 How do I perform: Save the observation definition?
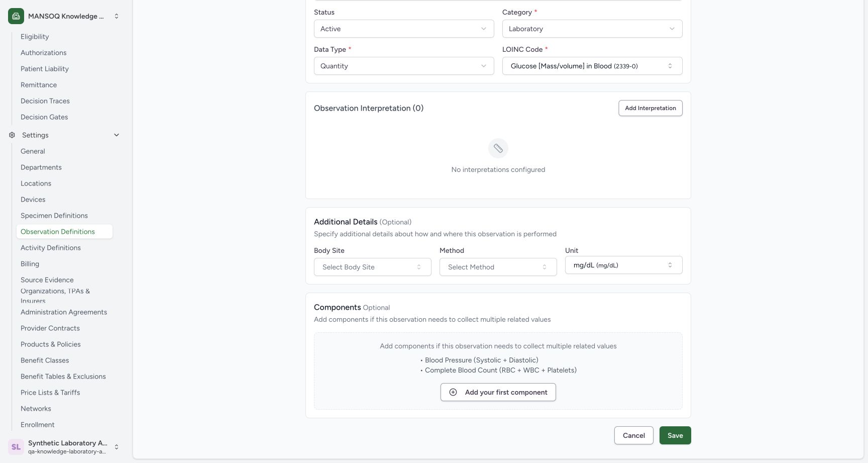coord(675,435)
